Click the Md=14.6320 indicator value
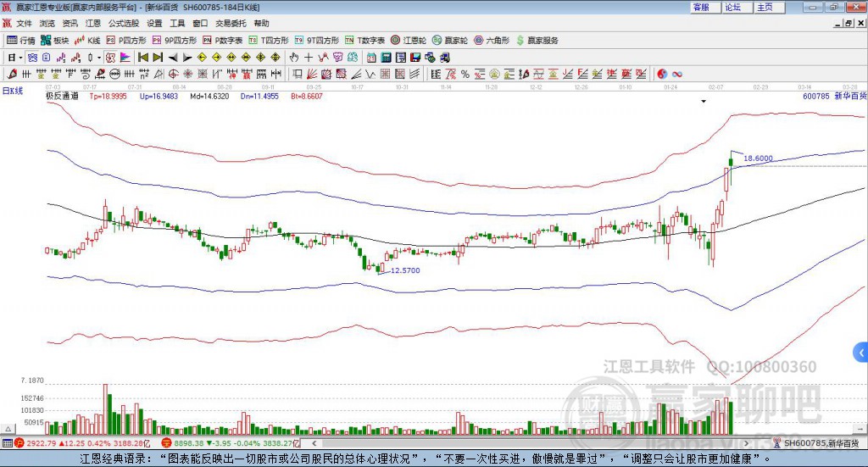Viewport: 868px width, 467px height. [x=209, y=97]
